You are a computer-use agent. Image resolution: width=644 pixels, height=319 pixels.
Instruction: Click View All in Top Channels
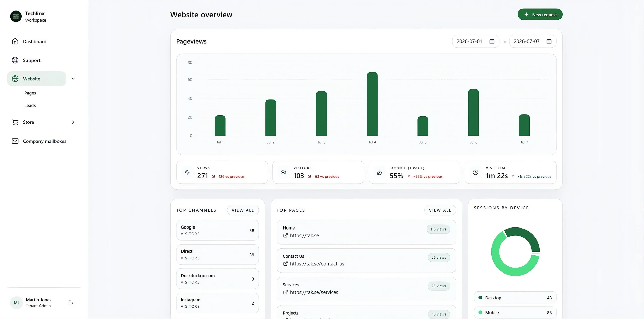[x=243, y=210]
